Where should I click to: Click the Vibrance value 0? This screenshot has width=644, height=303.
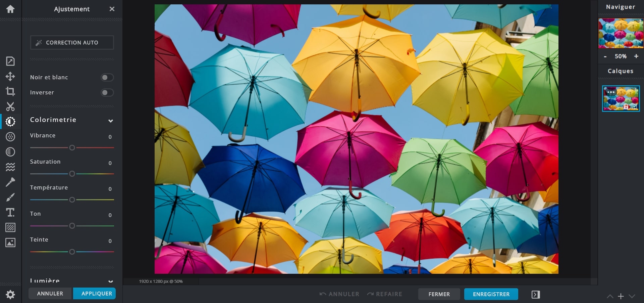110,137
